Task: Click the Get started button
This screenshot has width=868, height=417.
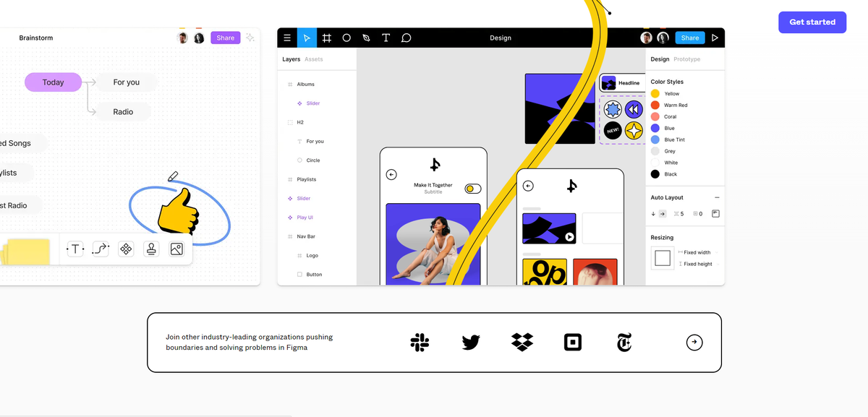Action: [x=812, y=22]
